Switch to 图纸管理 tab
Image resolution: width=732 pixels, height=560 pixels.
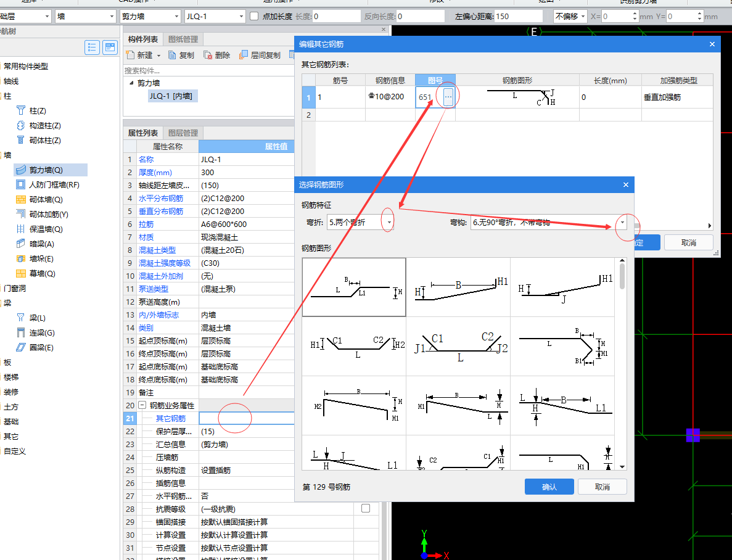183,39
